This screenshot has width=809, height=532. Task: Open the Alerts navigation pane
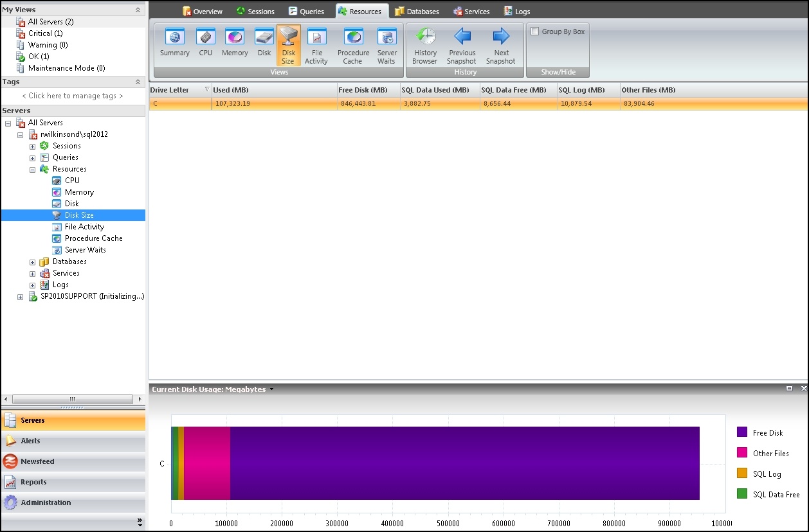coord(30,441)
